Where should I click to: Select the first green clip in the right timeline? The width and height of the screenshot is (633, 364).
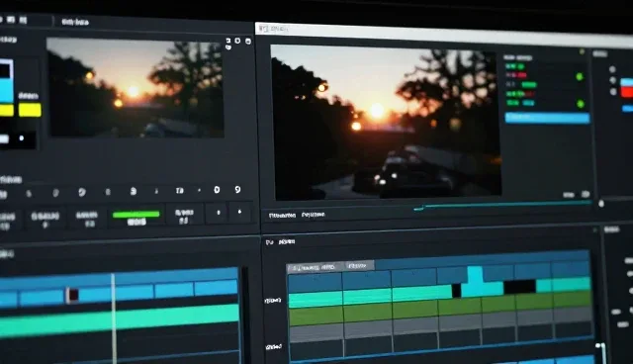pos(316,317)
